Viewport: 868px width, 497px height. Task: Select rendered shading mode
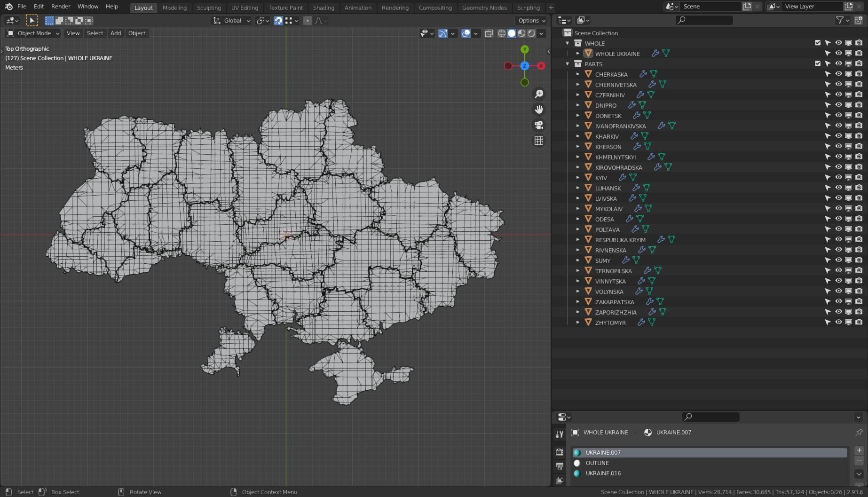(531, 33)
